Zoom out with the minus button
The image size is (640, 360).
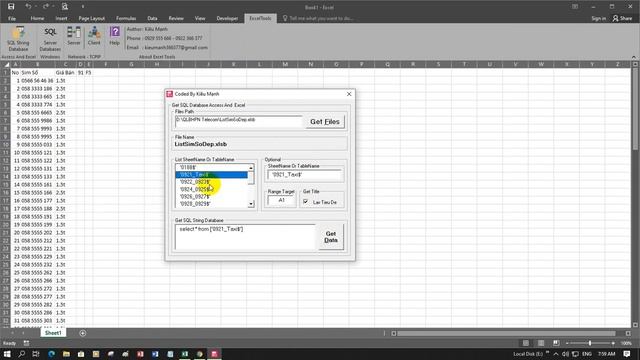[567, 343]
